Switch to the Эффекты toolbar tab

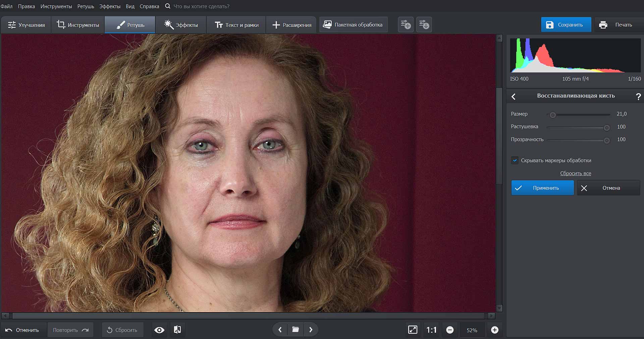(x=181, y=25)
